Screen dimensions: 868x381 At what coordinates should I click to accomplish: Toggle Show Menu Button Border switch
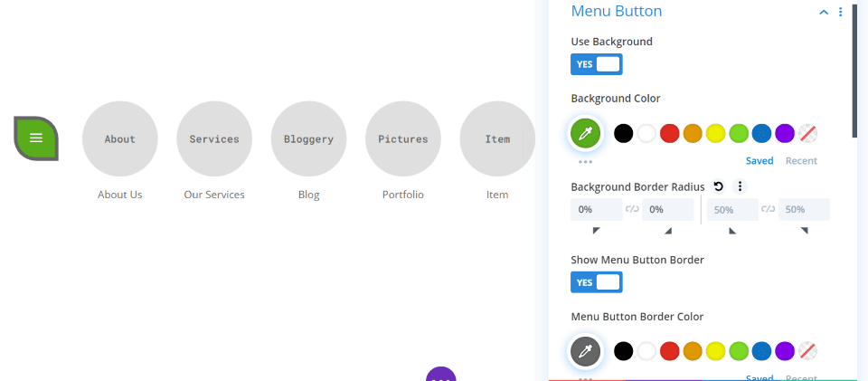click(597, 282)
